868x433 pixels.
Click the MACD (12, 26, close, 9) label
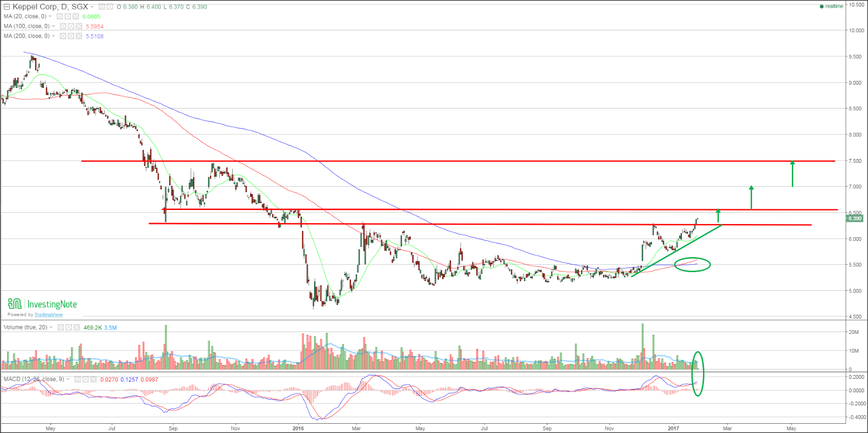click(x=34, y=379)
